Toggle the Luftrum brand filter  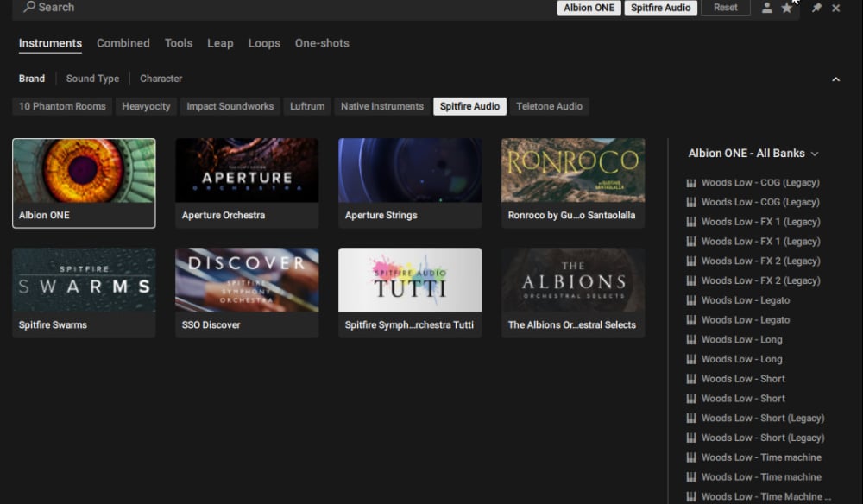click(x=307, y=106)
